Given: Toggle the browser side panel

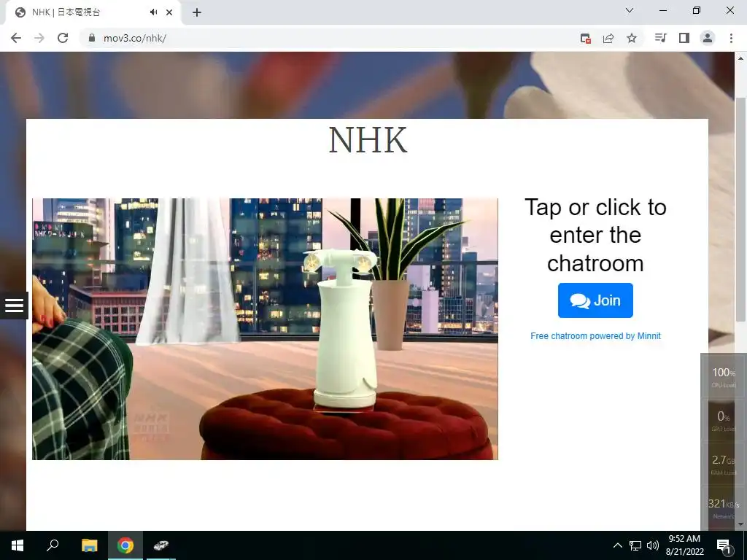Looking at the screenshot, I should click(x=684, y=38).
